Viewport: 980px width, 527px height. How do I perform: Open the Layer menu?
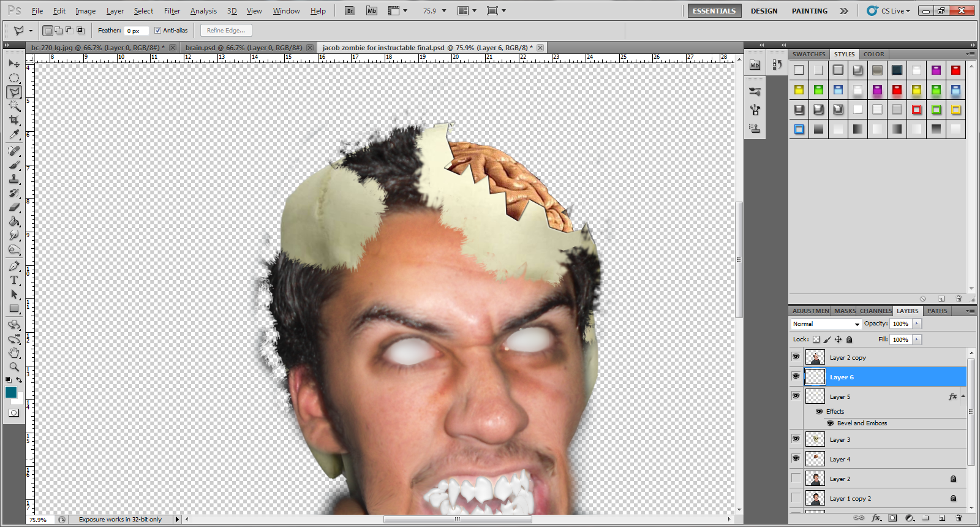tap(115, 11)
